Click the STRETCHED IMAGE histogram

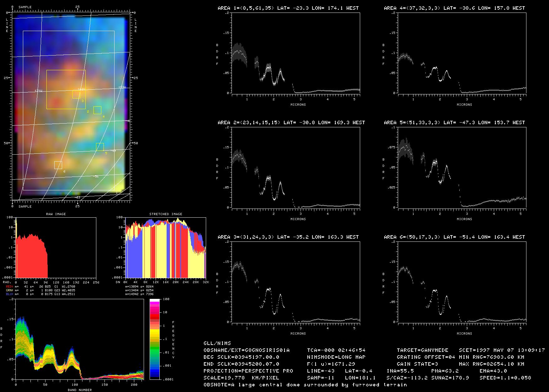pos(166,247)
